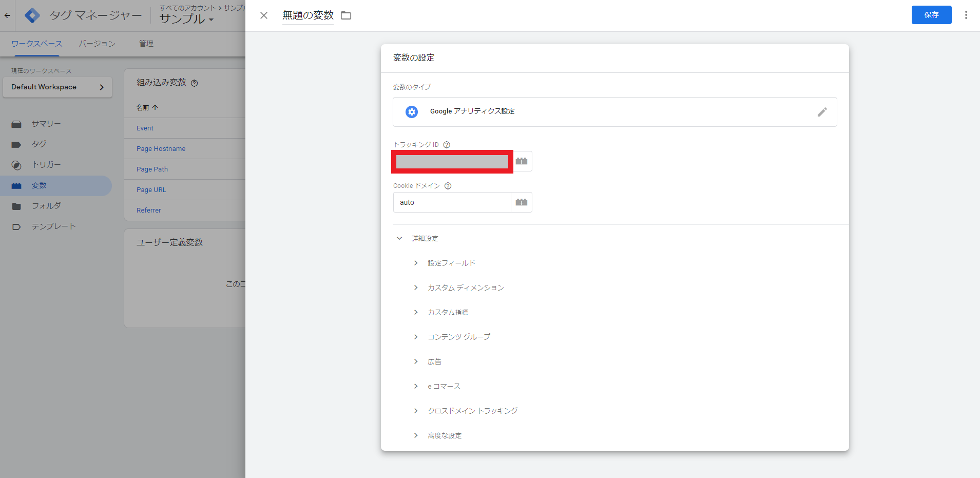Viewport: 980px width, 478px height.
Task: Expand the 高度な設定 section
Action: [x=416, y=435]
